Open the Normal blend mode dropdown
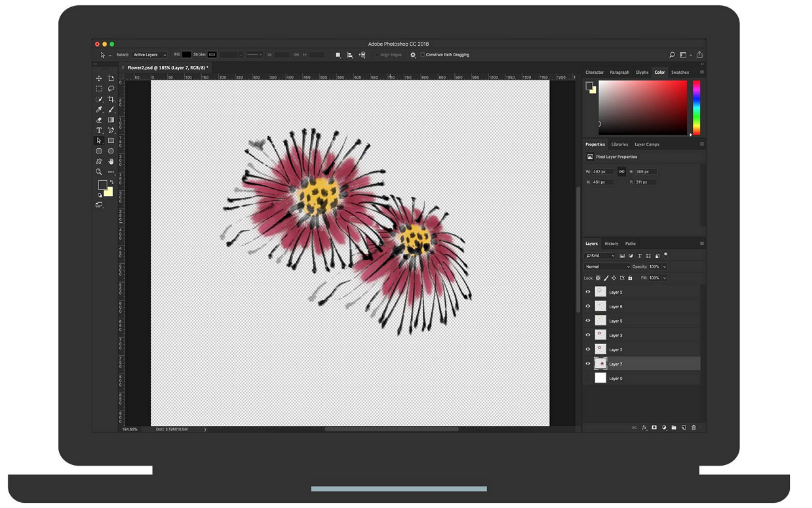The width and height of the screenshot is (812, 508). click(x=607, y=267)
